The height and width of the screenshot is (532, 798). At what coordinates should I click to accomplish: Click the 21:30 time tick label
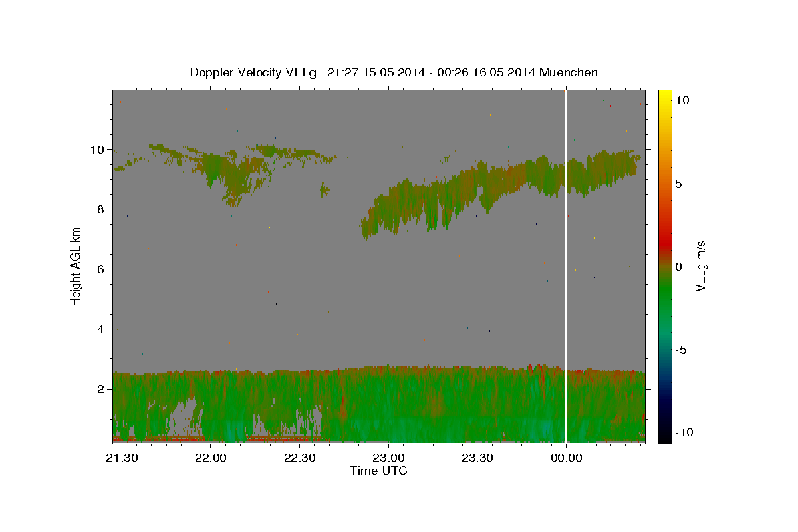pos(122,458)
